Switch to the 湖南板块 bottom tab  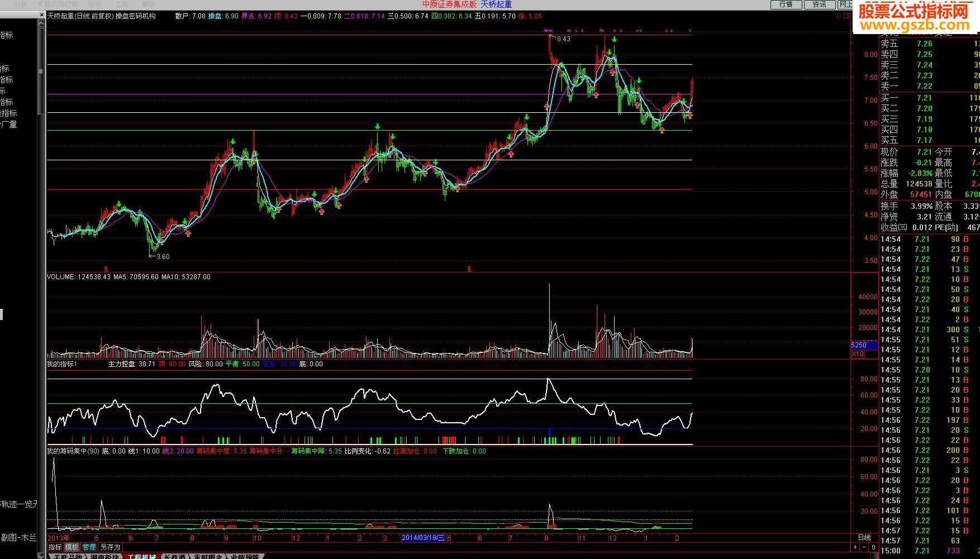pos(104,556)
